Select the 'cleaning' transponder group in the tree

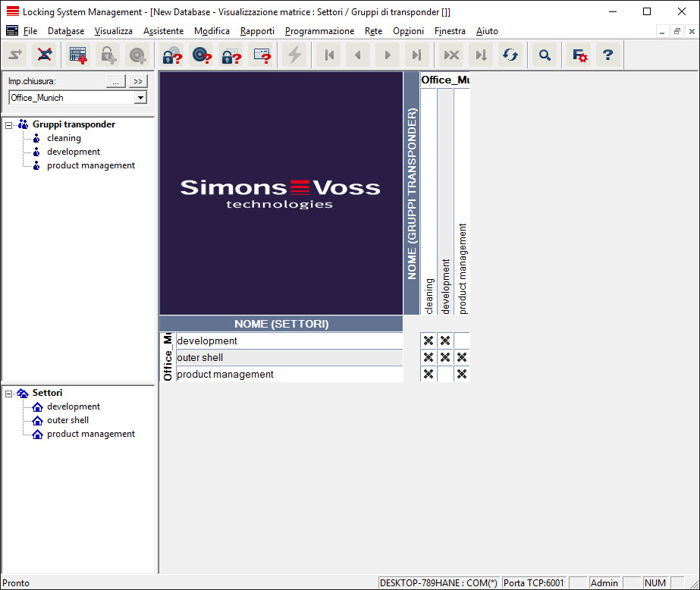(x=64, y=138)
